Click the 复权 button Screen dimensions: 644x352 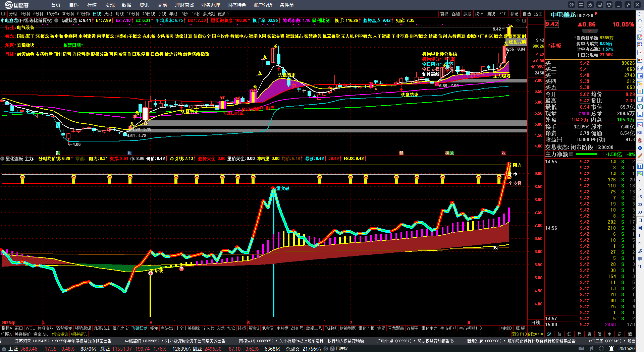pyautogui.click(x=444, y=14)
